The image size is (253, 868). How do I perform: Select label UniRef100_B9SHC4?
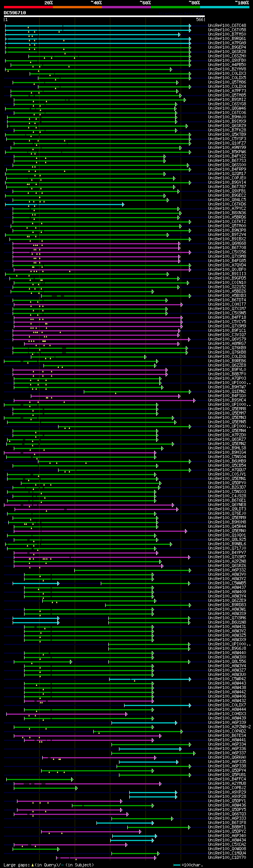(227, 400)
